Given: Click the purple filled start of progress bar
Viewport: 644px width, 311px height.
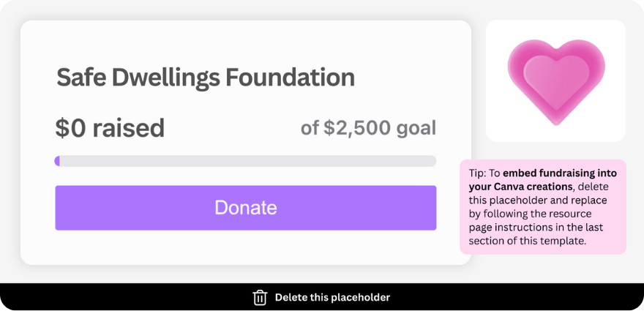Looking at the screenshot, I should click(x=57, y=161).
